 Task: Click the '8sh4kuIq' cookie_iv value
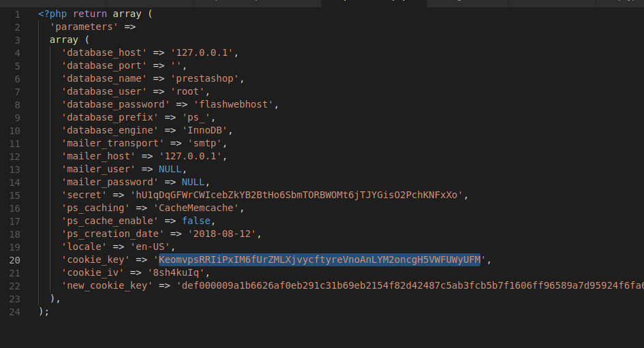pos(176,272)
